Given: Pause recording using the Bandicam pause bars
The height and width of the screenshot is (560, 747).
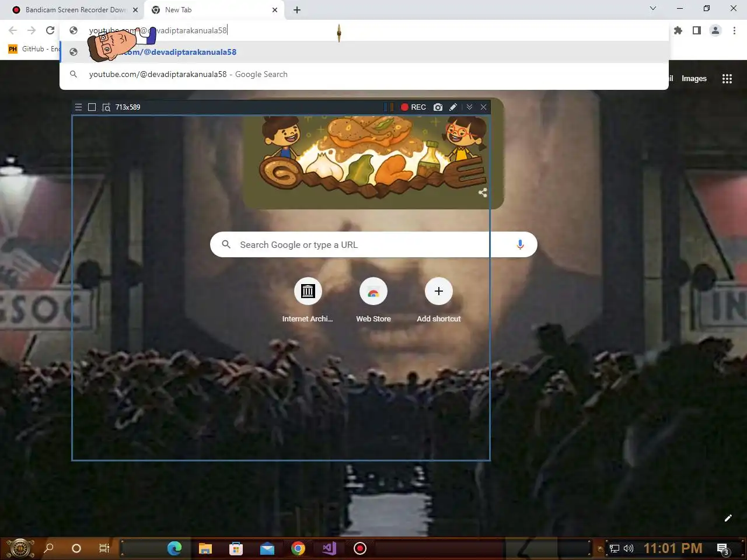Looking at the screenshot, I should point(388,107).
